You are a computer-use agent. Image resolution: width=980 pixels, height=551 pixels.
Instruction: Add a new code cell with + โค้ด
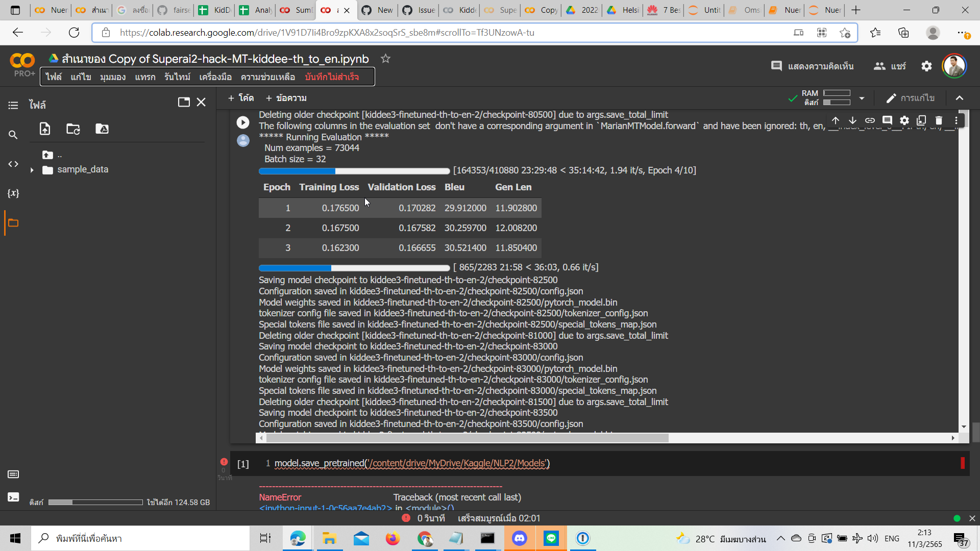pyautogui.click(x=241, y=97)
